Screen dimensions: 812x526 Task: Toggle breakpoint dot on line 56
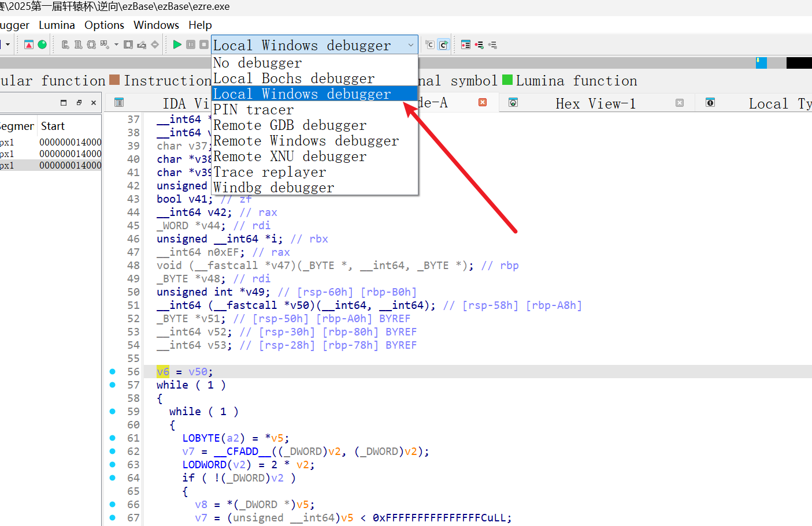point(113,372)
